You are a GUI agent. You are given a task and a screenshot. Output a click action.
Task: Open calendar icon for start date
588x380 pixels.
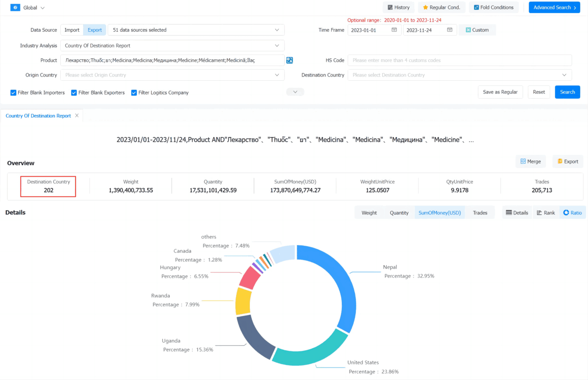(x=394, y=30)
